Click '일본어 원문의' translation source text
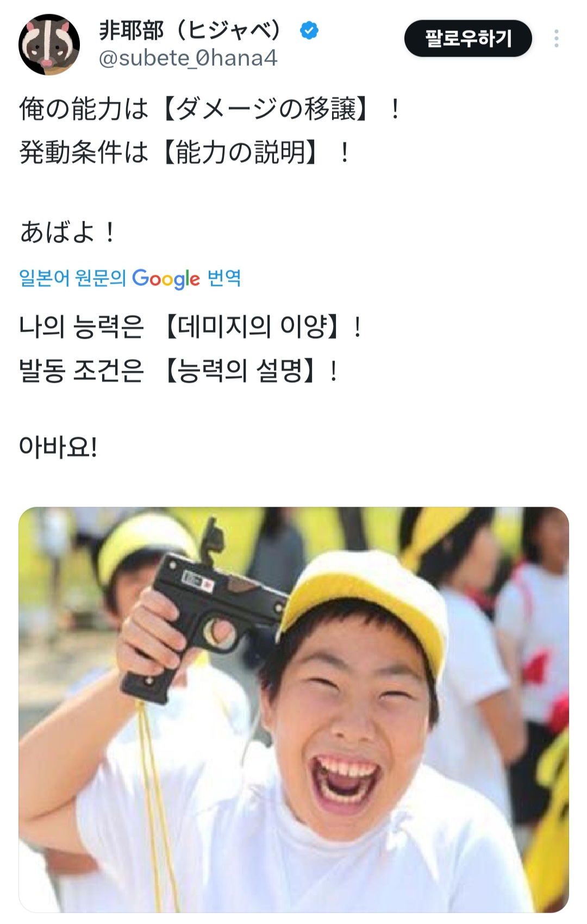This screenshot has height=924, width=587. click(x=72, y=278)
